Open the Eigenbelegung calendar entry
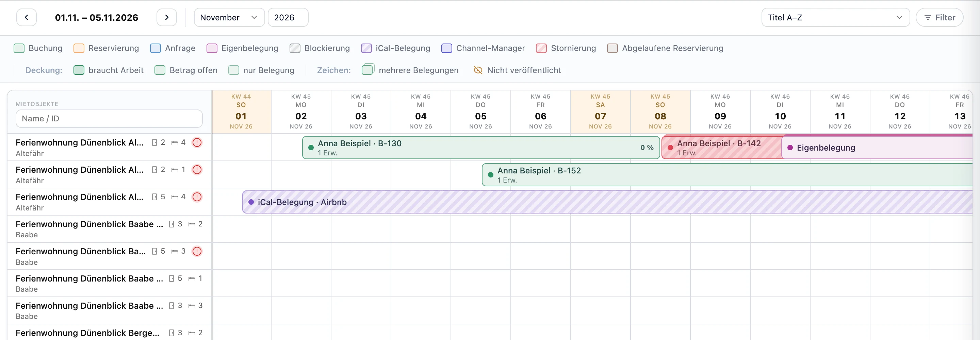 [877, 148]
